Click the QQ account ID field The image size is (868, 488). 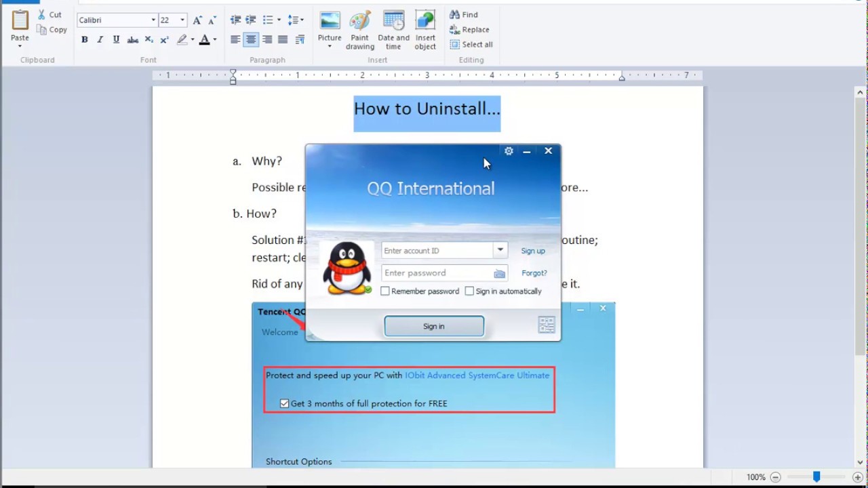click(437, 250)
